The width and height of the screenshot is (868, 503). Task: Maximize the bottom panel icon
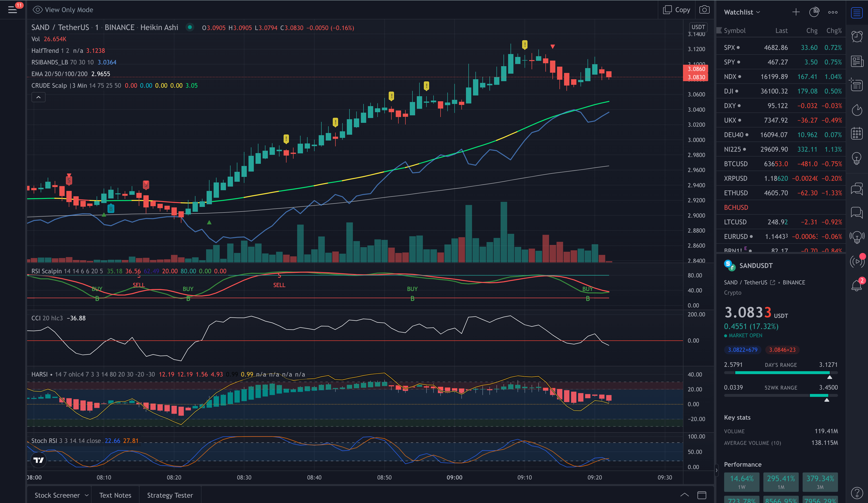click(x=702, y=495)
